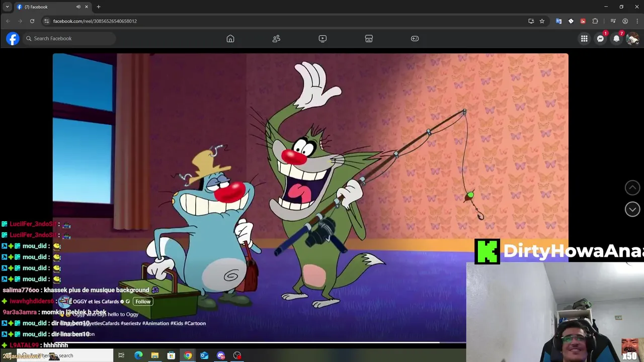Image resolution: width=644 pixels, height=362 pixels.
Task: Open the OGGY et les Cafards page name
Action: pos(96,302)
